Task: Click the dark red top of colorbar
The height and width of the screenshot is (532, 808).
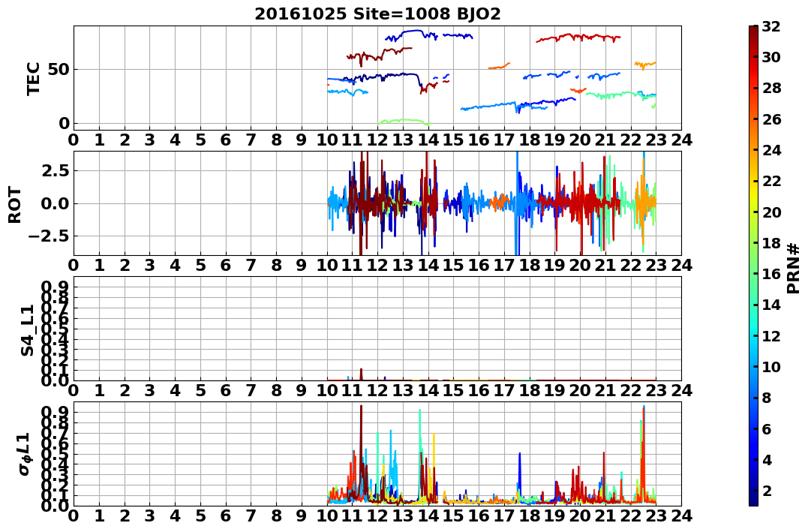Action: (x=753, y=30)
